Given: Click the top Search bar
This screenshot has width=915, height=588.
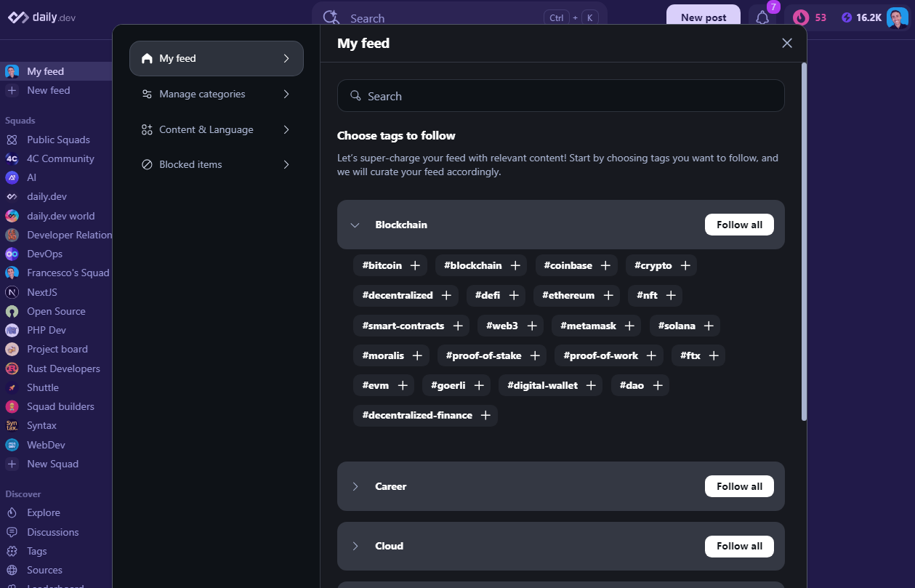Looking at the screenshot, I should (459, 17).
